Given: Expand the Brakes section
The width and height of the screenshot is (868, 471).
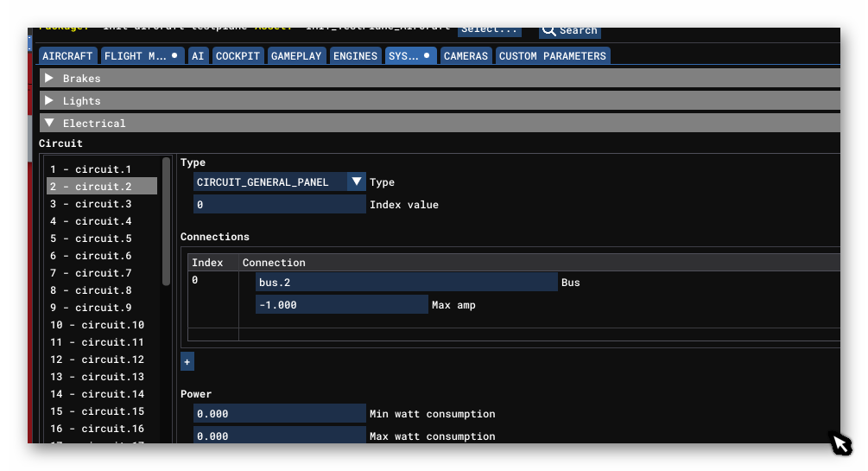Looking at the screenshot, I should click(x=440, y=78).
